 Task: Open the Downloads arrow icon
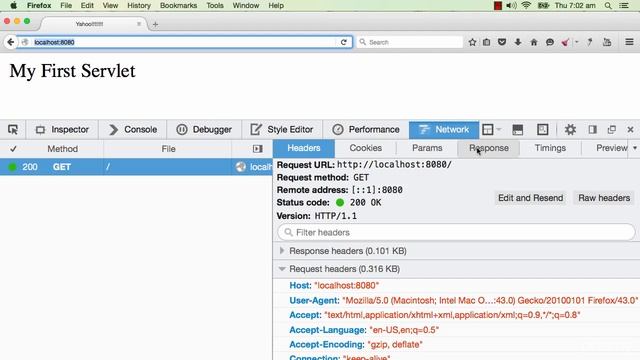click(518, 42)
